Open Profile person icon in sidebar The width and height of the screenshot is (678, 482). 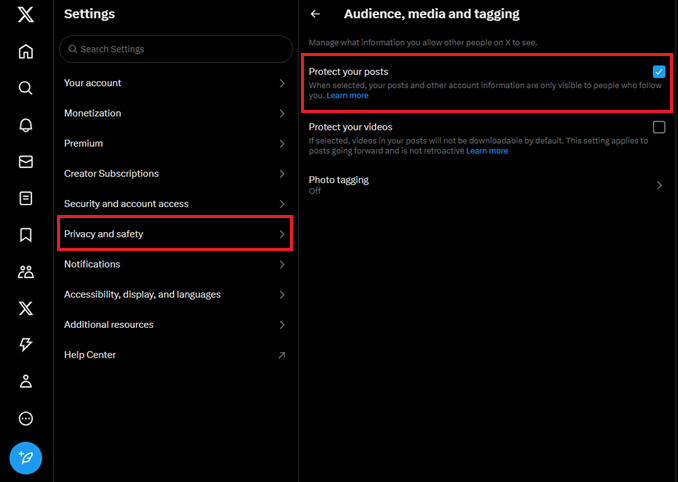[x=26, y=381]
